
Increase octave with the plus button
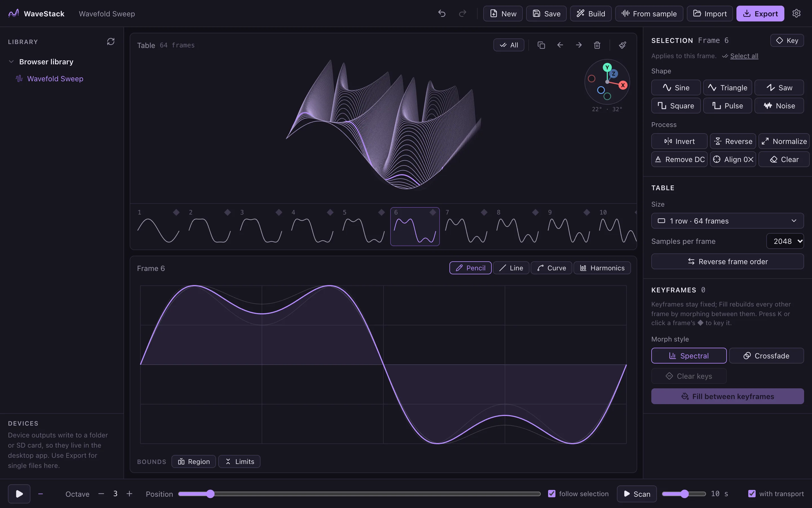tap(129, 494)
